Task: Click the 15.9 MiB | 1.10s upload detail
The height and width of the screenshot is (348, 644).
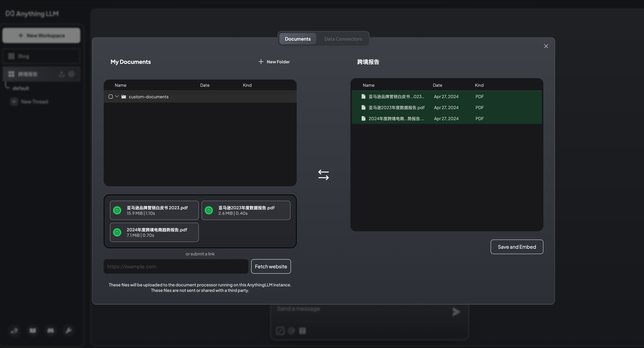Action: coord(141,213)
